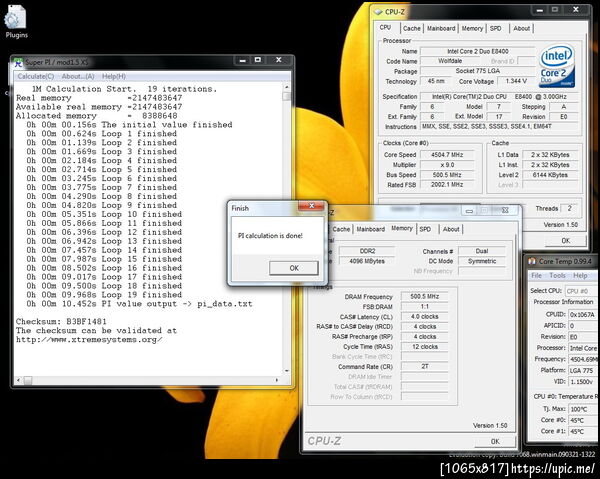
Task: Click the xtremesystems.org URL text
Action: point(89,339)
